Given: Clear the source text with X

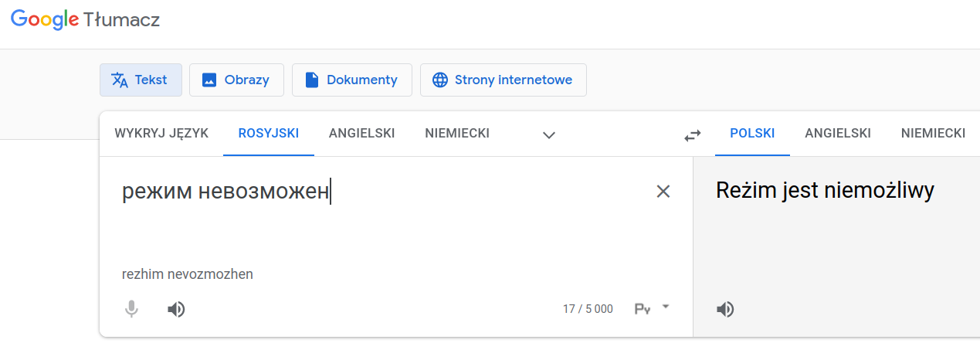Looking at the screenshot, I should pos(663,192).
